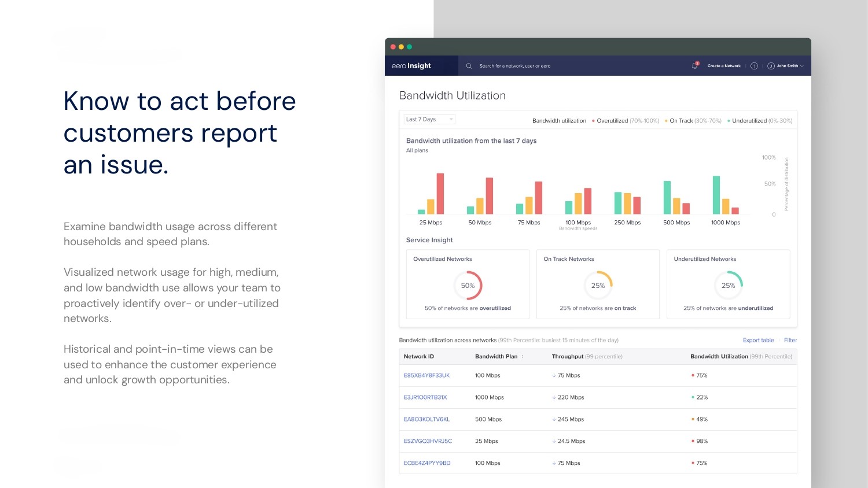The height and width of the screenshot is (488, 868).
Task: Open the table Filter options
Action: (790, 341)
